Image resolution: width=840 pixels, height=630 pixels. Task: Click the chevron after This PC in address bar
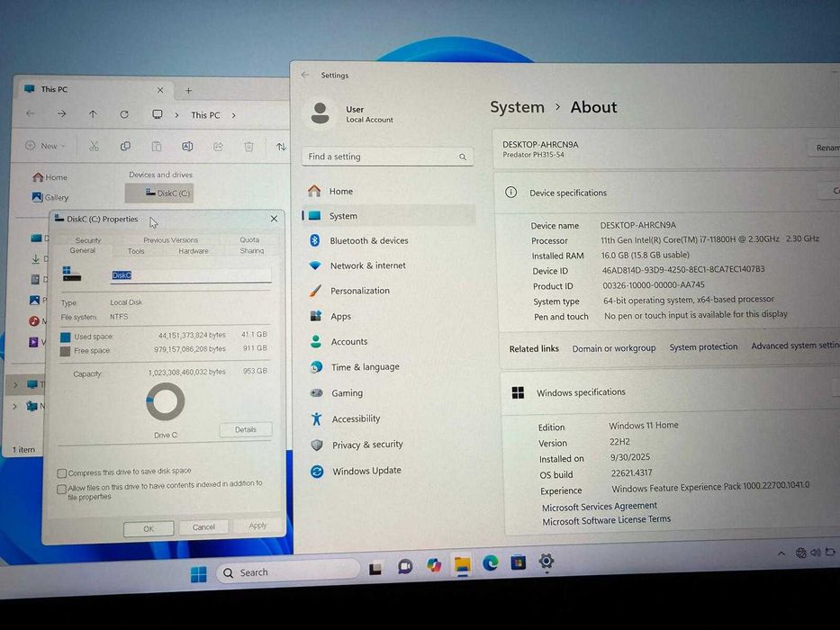point(233,115)
